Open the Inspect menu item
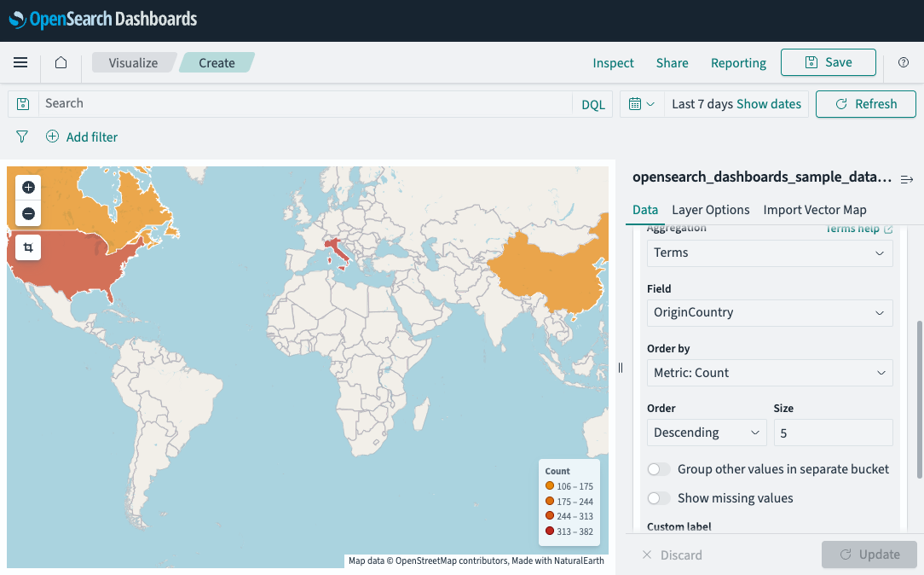 coord(613,62)
